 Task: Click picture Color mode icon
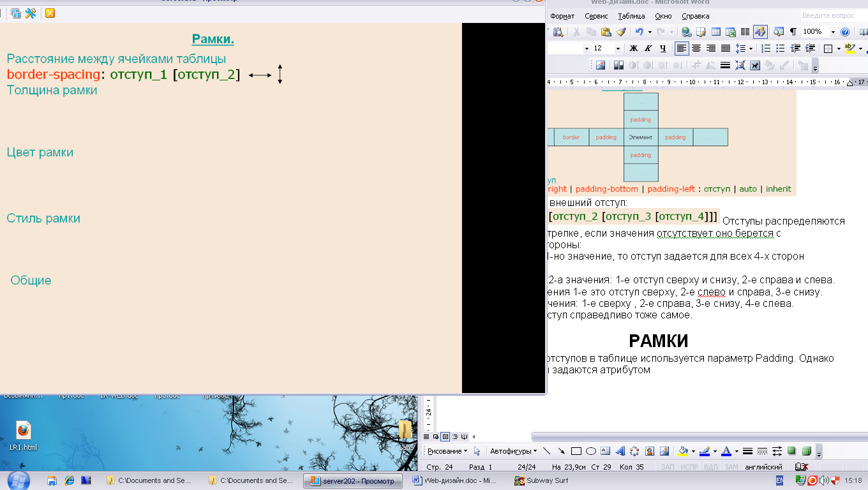coord(618,65)
